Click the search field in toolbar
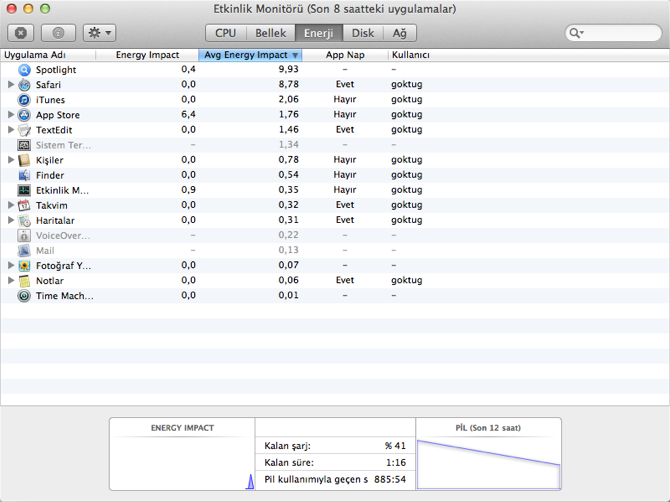 [613, 33]
